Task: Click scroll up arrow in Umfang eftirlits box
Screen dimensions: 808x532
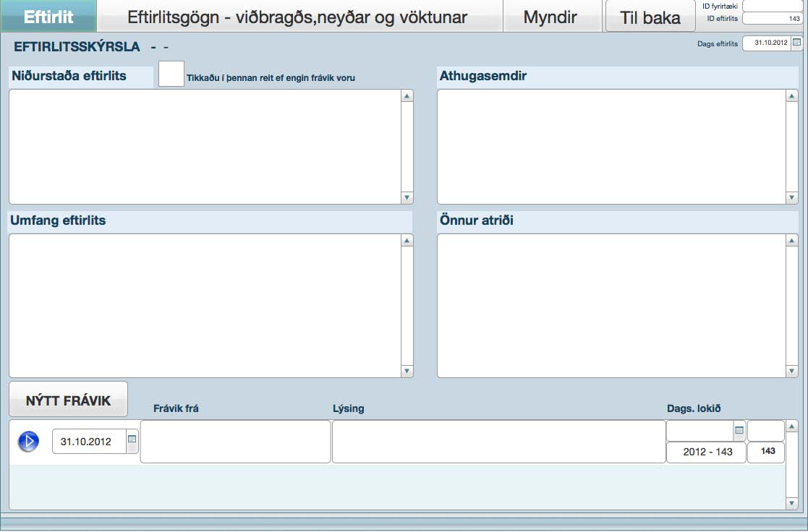Action: click(x=407, y=241)
